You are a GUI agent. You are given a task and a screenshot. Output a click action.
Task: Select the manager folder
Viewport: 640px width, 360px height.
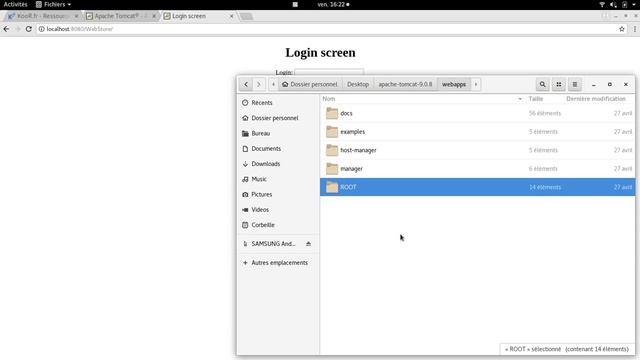(x=477, y=168)
